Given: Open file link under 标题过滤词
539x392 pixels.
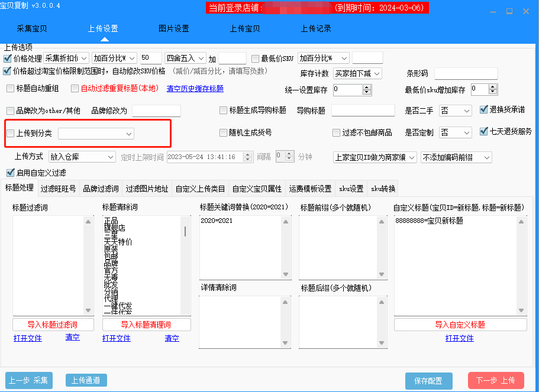Looking at the screenshot, I should pyautogui.click(x=27, y=338).
